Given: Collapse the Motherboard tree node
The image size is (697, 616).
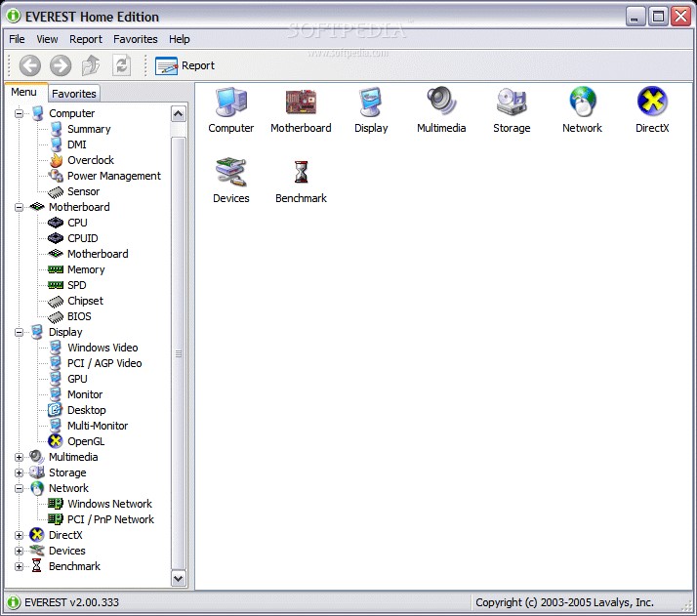Looking at the screenshot, I should click(x=19, y=207).
